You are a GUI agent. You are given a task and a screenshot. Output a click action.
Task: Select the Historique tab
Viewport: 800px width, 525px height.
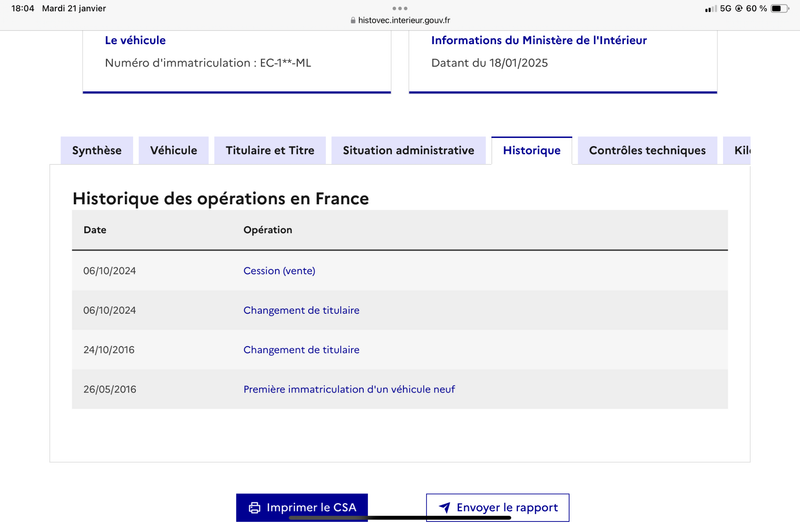point(532,151)
